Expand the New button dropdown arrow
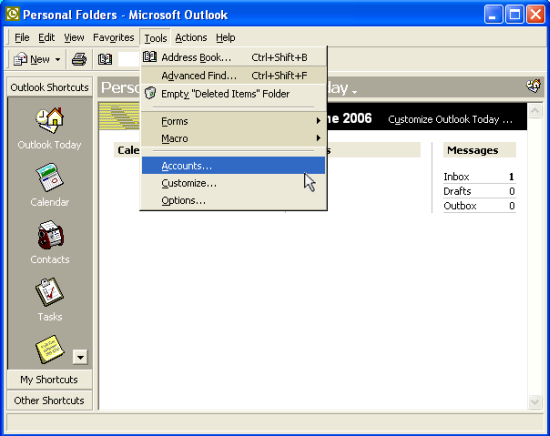This screenshot has width=550, height=436. pos(58,60)
